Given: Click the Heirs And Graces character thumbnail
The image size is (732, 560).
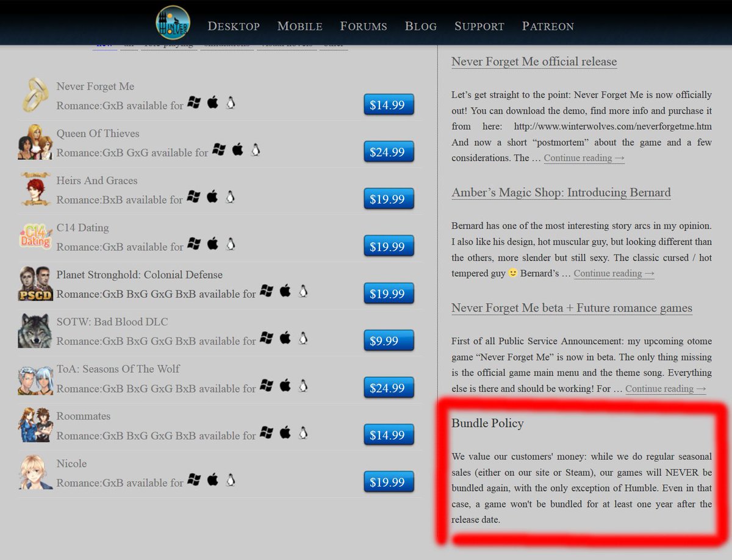Looking at the screenshot, I should (x=35, y=189).
